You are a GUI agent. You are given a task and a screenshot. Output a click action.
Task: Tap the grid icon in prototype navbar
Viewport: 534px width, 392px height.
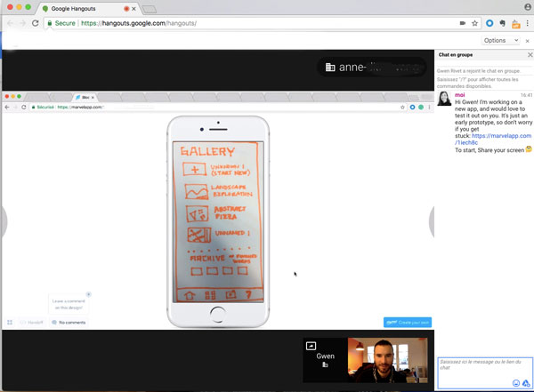coord(210,295)
